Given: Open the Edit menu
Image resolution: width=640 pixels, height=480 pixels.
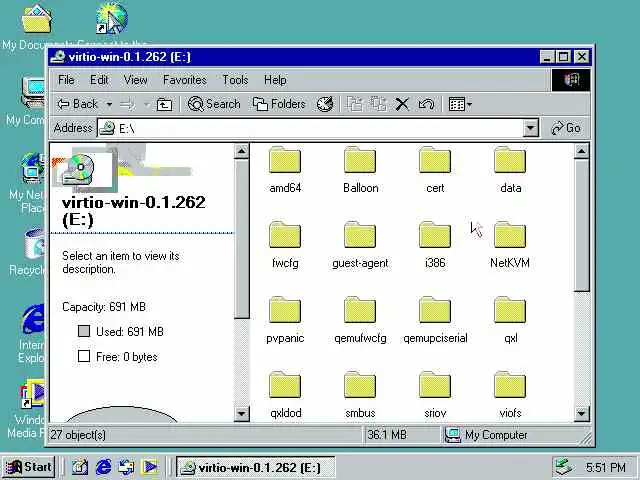Looking at the screenshot, I should (99, 80).
